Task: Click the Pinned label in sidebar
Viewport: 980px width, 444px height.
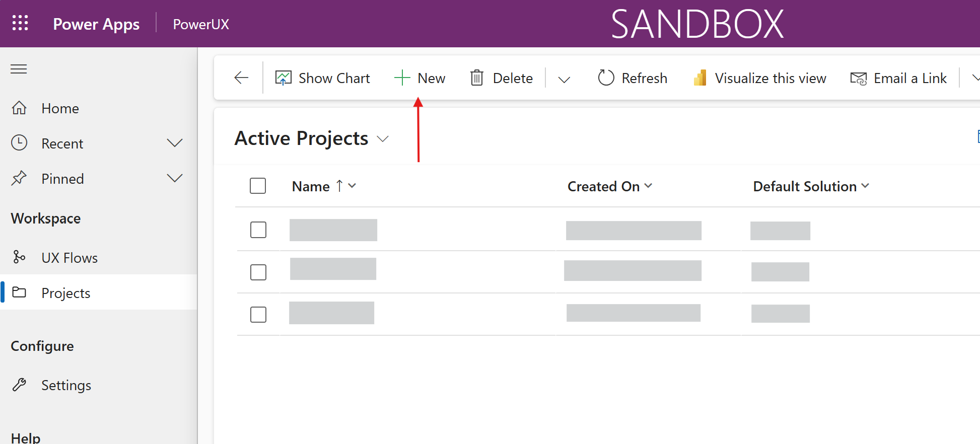Action: click(62, 179)
